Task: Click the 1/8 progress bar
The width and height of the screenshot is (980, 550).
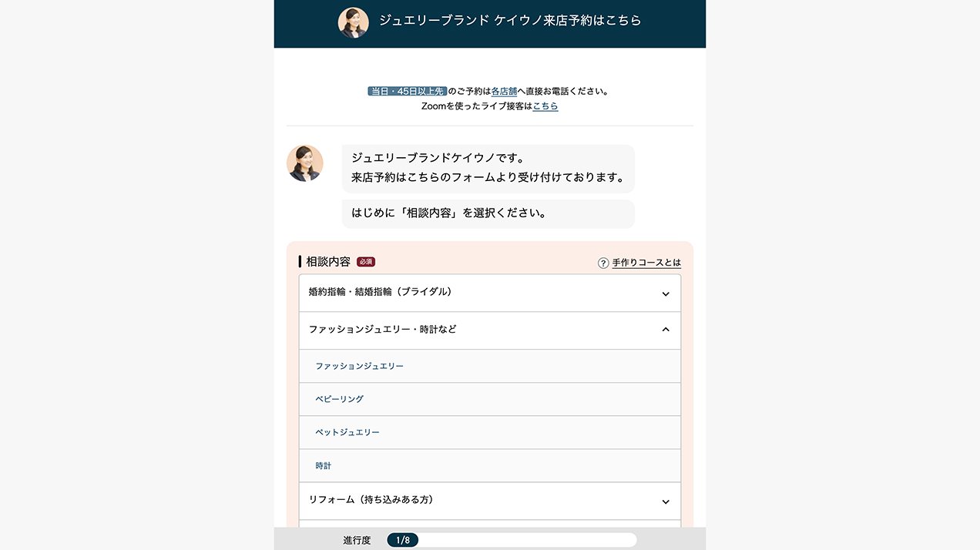Action: pos(512,540)
